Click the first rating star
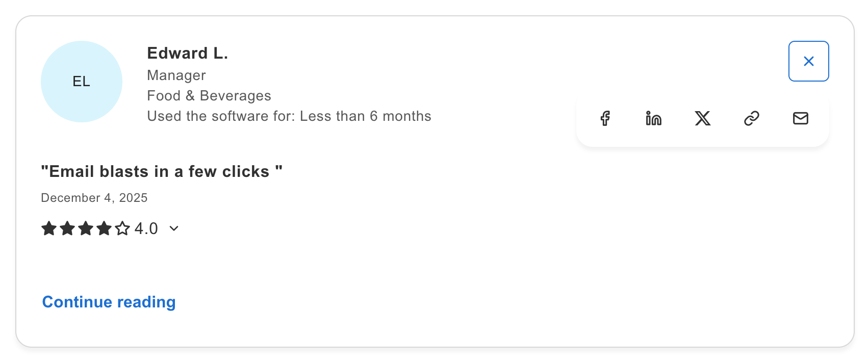The height and width of the screenshot is (364, 868). [x=49, y=228]
